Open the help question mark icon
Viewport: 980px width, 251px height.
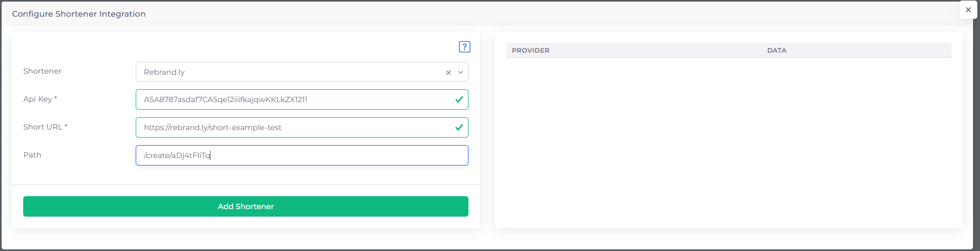(x=464, y=47)
